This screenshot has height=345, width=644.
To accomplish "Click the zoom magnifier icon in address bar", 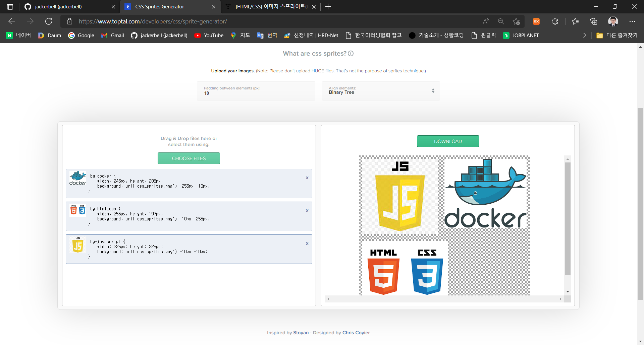I will pos(501,21).
